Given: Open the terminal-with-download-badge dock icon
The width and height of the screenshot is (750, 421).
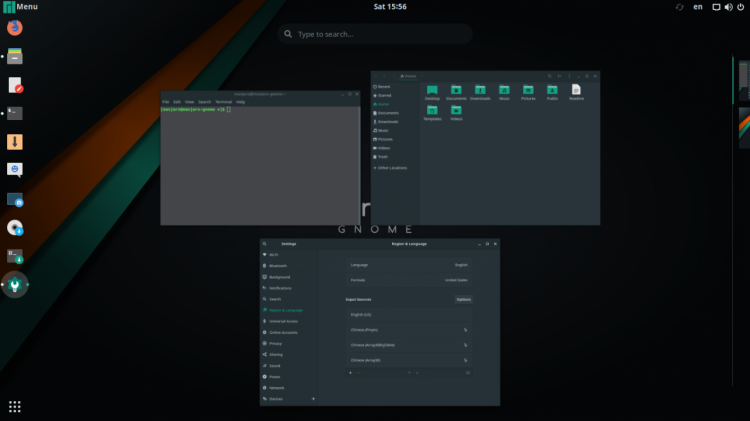Looking at the screenshot, I should tap(15, 256).
